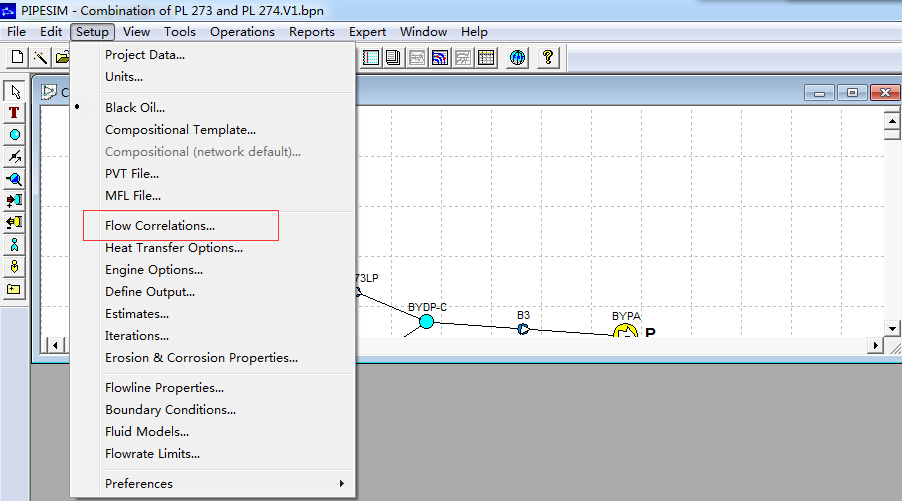Select the sink tool with yellow arrow
Viewport: 902px width, 501px height.
click(x=14, y=223)
